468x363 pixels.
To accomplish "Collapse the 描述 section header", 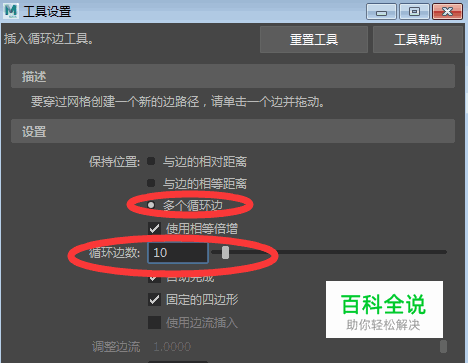I will (x=233, y=76).
